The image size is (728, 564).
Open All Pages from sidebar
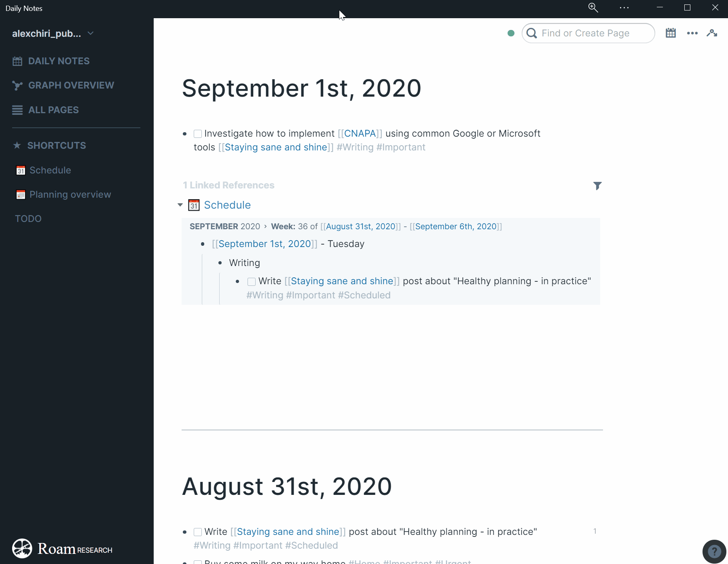[x=53, y=110]
